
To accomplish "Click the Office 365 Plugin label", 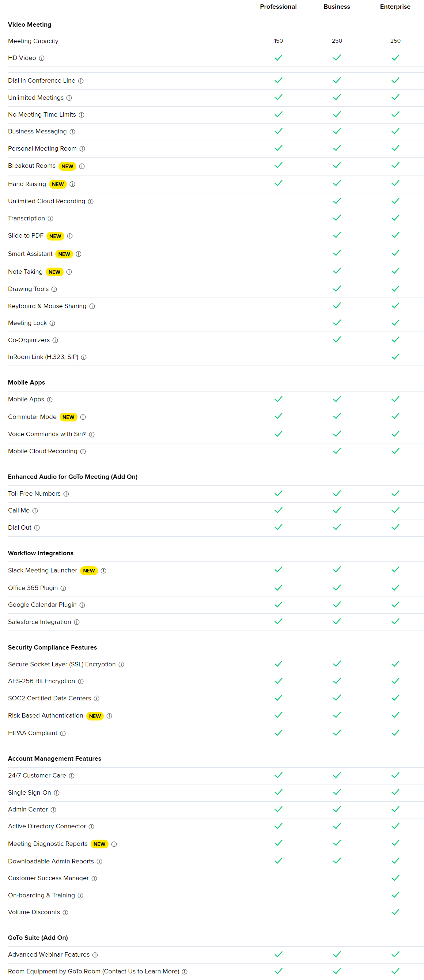I will pyautogui.click(x=33, y=588).
